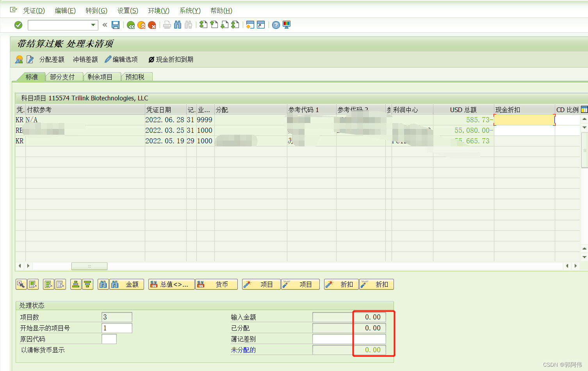Click the 折扣 button with the bright wand
The width and height of the screenshot is (588, 371).
click(341, 284)
